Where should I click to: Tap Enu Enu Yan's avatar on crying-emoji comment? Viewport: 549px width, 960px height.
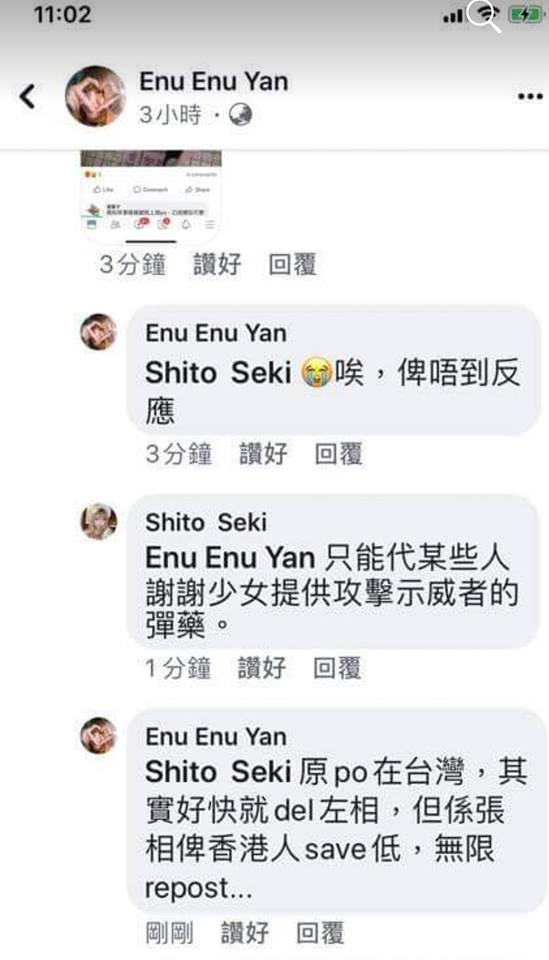99,332
